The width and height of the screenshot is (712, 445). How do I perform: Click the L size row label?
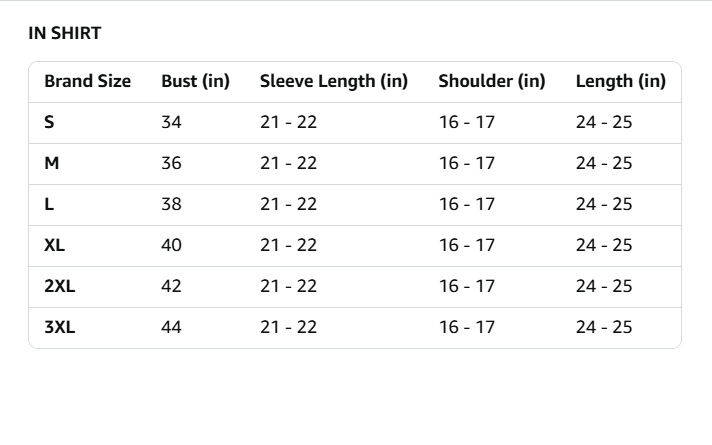(x=49, y=204)
